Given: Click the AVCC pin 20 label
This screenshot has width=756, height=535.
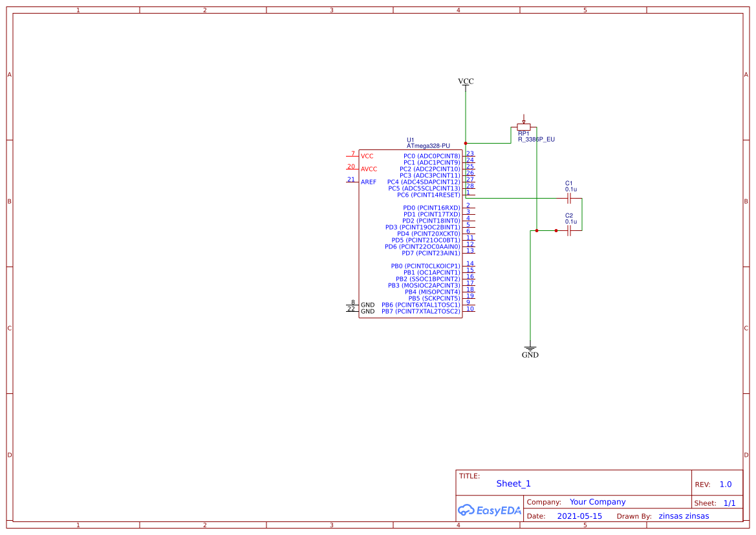Looking at the screenshot, I should (x=369, y=169).
